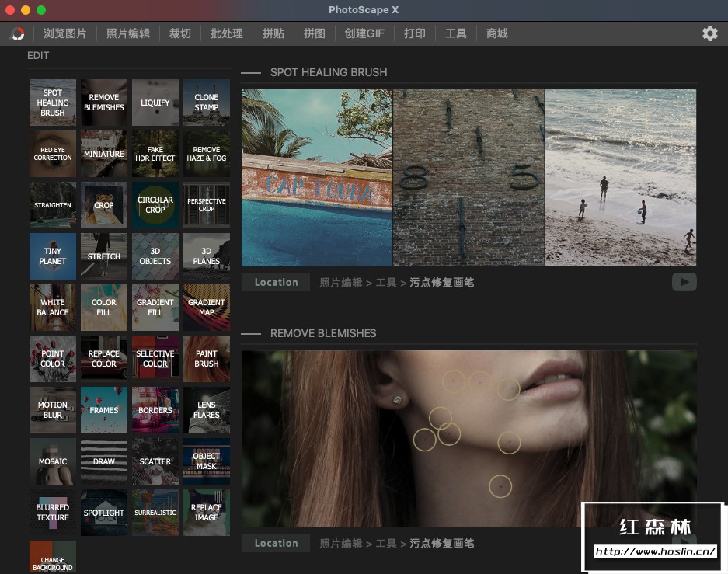This screenshot has height=574, width=728.
Task: Choose the Miniature effect tile
Action: 104,154
